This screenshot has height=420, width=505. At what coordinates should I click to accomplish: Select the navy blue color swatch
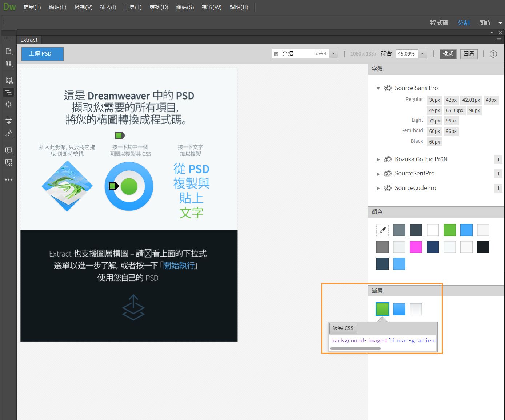433,247
